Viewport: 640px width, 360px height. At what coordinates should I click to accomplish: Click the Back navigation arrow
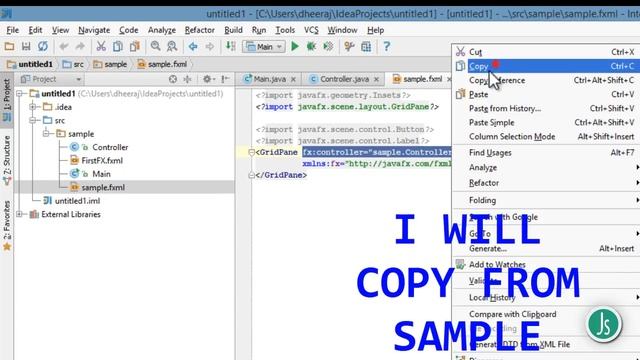coord(193,47)
